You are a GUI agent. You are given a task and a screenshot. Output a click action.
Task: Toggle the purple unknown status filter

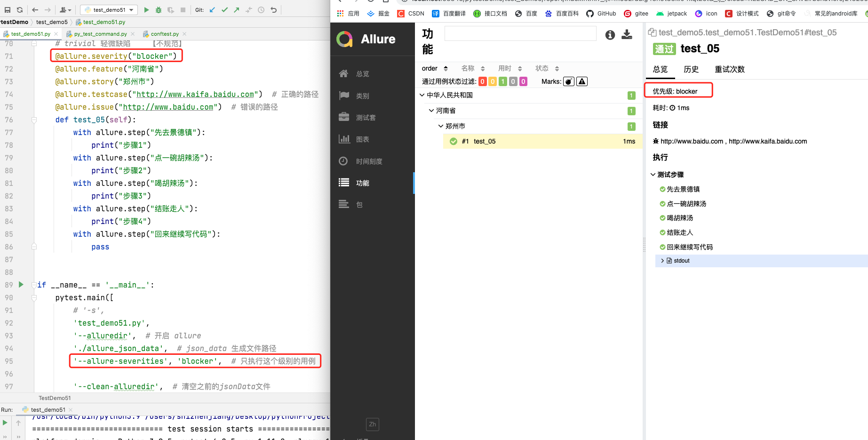point(523,81)
